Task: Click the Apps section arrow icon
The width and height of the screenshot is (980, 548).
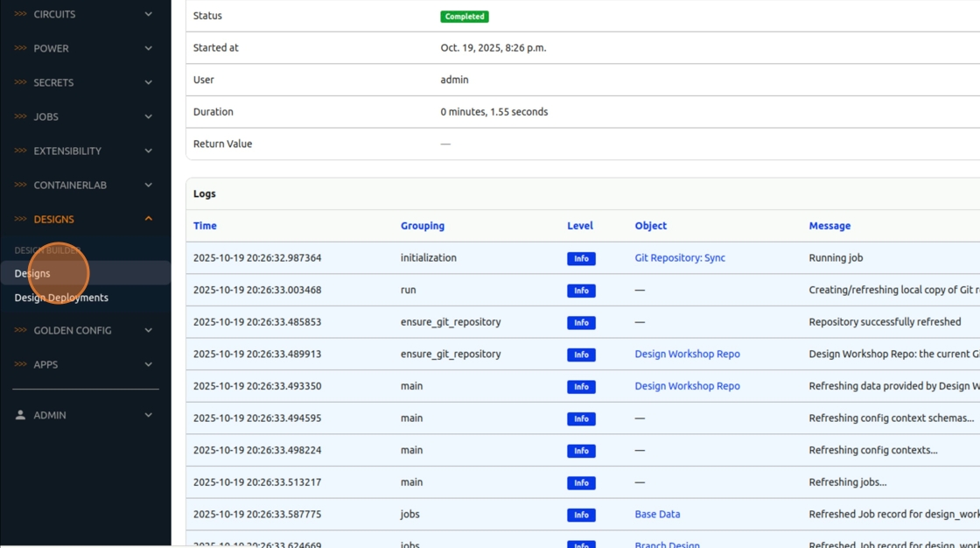Action: [20, 364]
